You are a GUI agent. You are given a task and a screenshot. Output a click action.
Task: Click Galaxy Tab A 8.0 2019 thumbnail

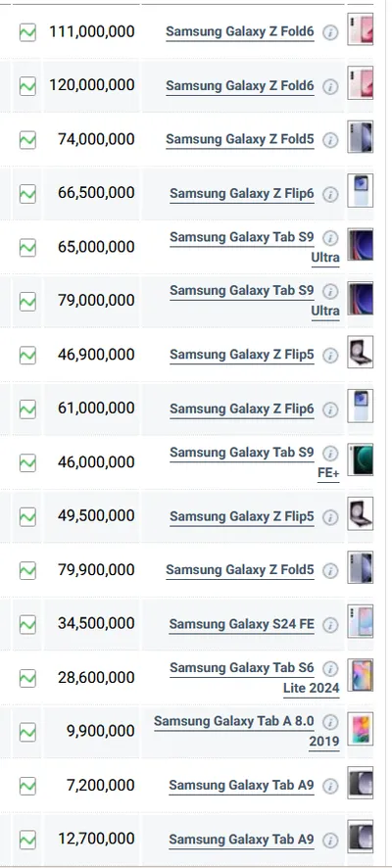point(361,729)
